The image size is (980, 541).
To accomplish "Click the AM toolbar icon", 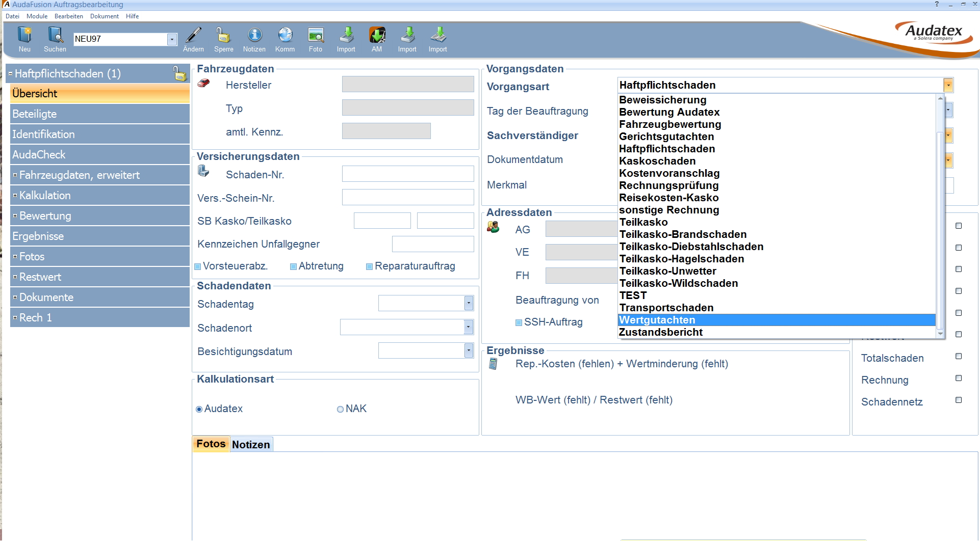I will 377,35.
